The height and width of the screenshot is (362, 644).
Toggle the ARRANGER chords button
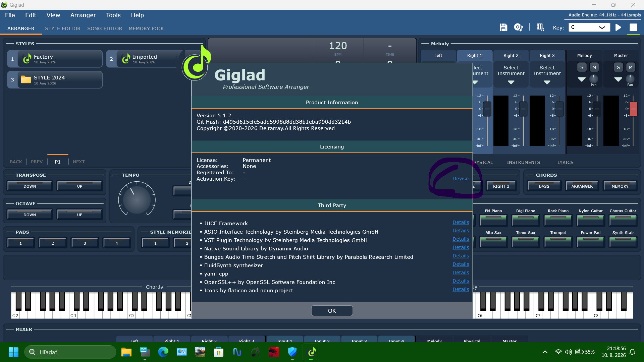click(x=582, y=186)
